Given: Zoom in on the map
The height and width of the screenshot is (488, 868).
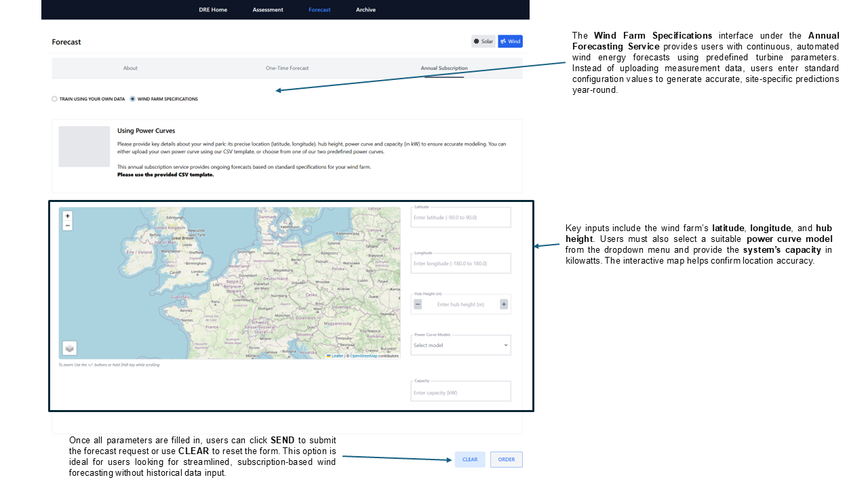Looking at the screenshot, I should [67, 216].
